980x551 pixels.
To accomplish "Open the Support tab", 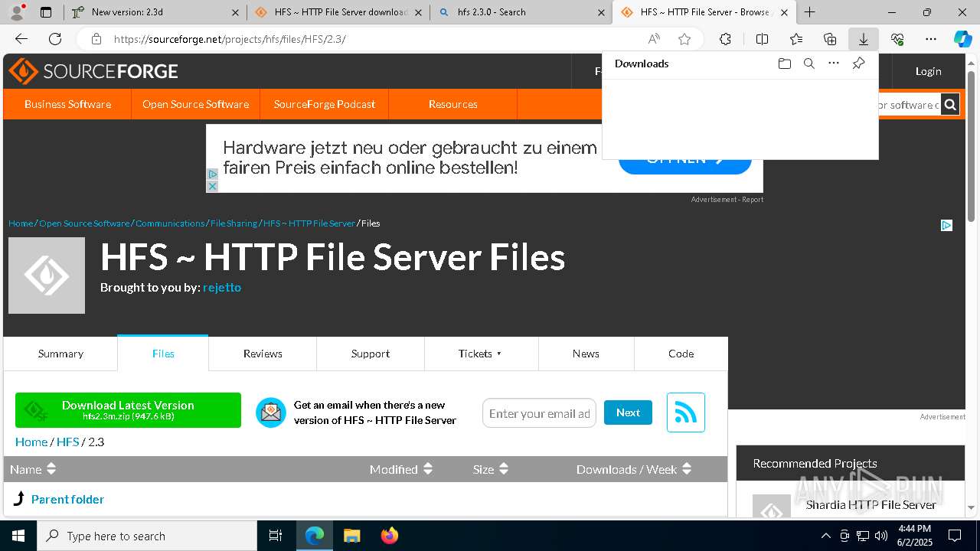I will coord(371,354).
